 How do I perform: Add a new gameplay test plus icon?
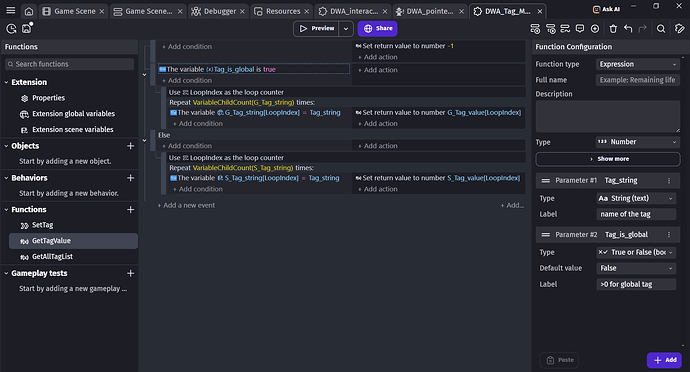point(130,273)
